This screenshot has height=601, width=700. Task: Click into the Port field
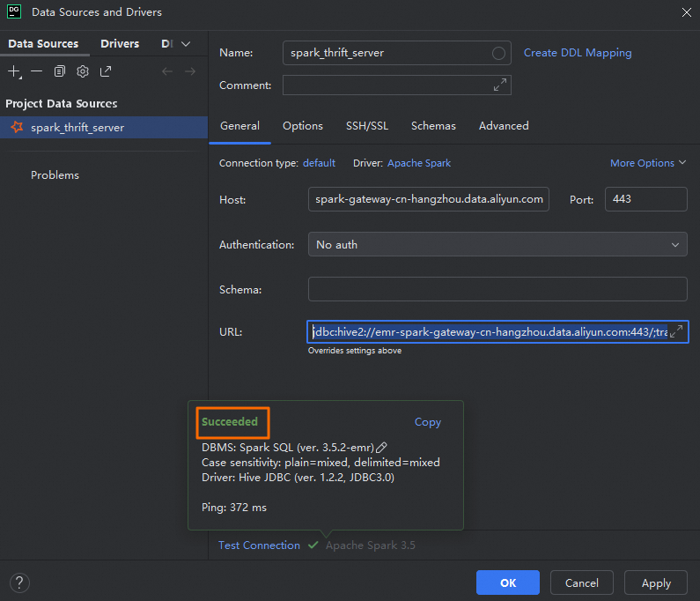tap(646, 199)
